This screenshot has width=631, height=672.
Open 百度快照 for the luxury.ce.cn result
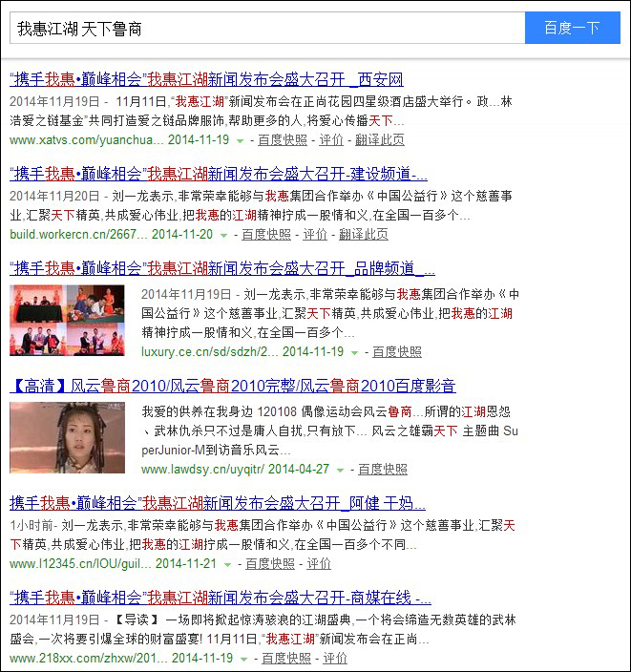[397, 352]
